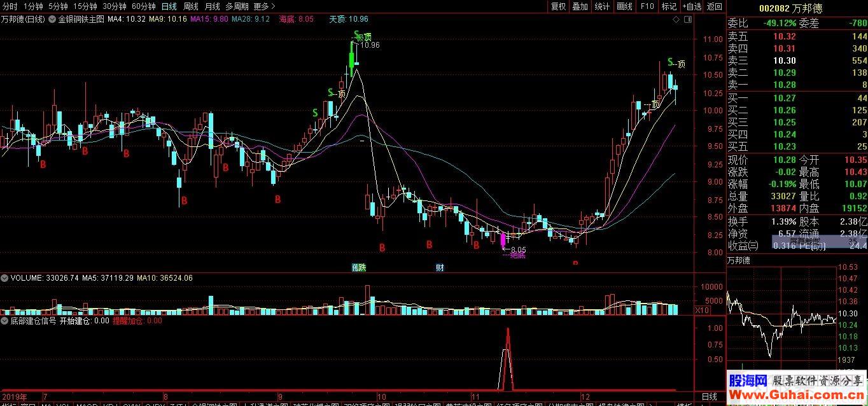Select the 月线 period tab

(x=212, y=6)
